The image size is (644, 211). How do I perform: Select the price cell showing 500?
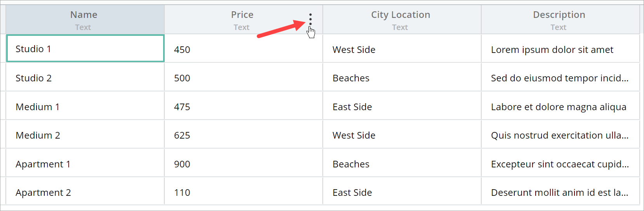243,78
